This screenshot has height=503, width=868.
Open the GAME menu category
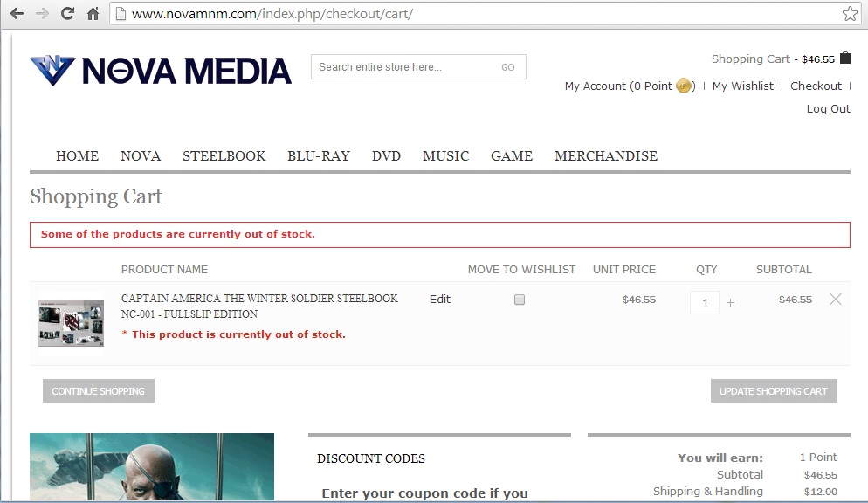tap(512, 156)
